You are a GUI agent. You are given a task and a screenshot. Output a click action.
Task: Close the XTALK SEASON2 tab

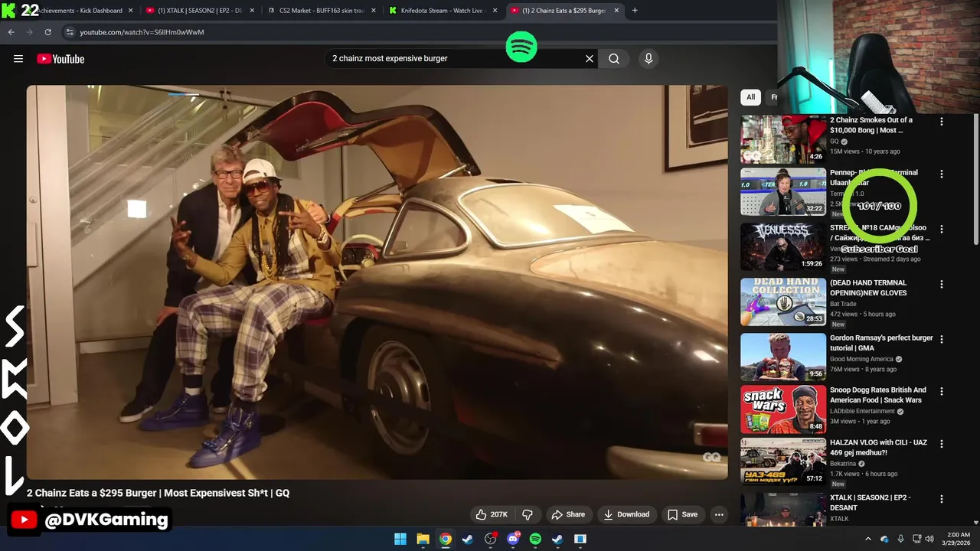point(252,11)
